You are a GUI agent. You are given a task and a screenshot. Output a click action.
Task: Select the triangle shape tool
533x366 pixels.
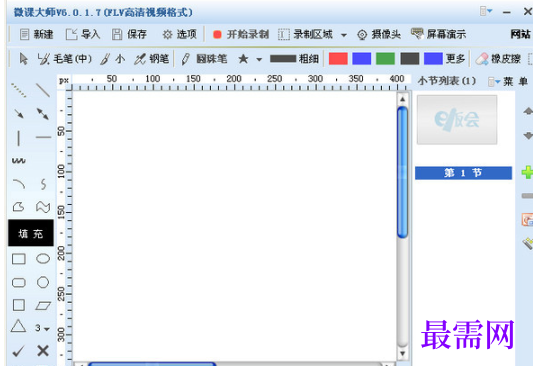tap(18, 326)
